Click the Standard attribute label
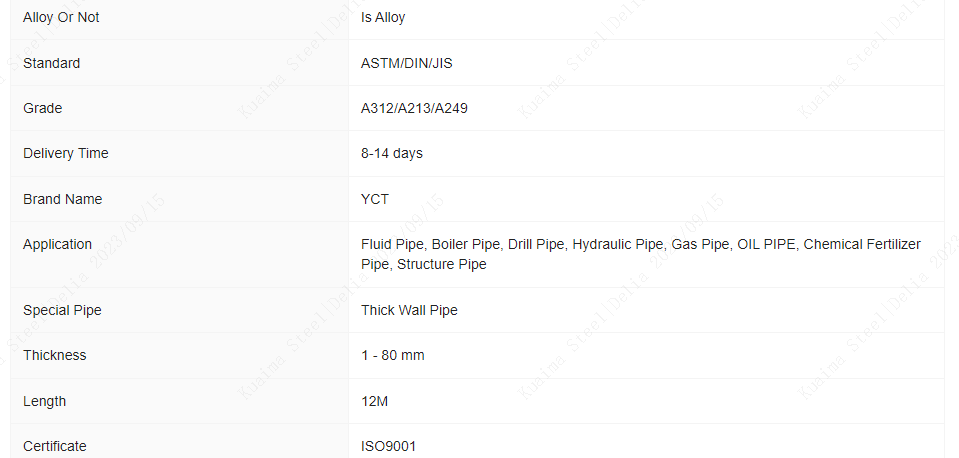 (51, 64)
